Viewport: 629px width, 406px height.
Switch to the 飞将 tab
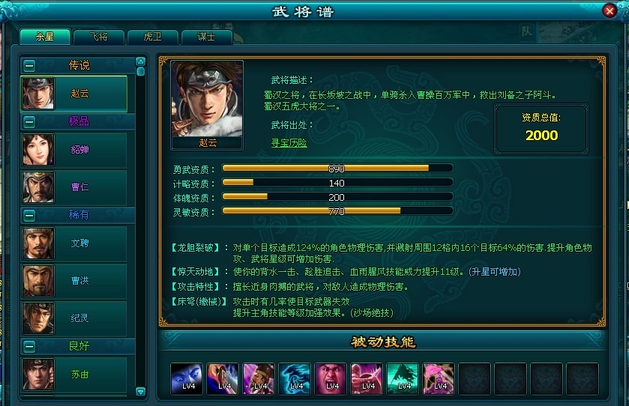click(x=99, y=37)
